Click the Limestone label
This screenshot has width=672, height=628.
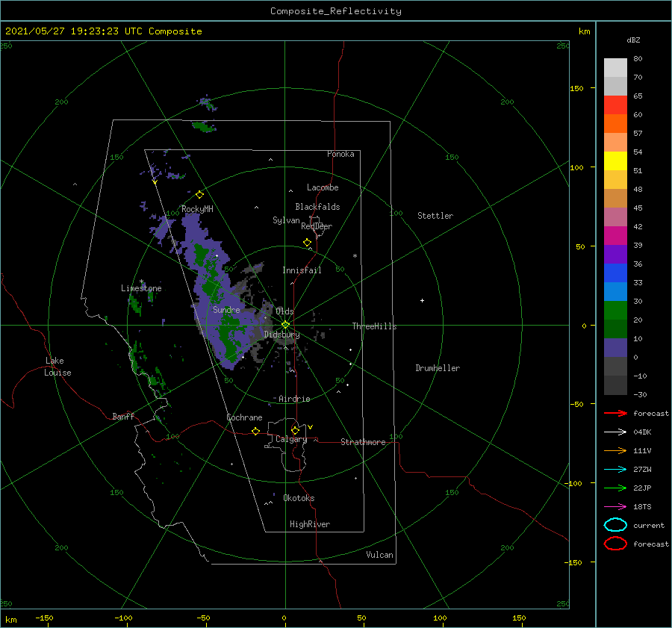click(x=141, y=288)
